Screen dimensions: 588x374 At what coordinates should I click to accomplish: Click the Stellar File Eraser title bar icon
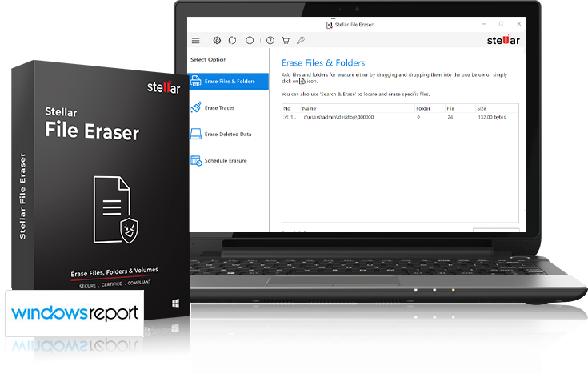[329, 25]
